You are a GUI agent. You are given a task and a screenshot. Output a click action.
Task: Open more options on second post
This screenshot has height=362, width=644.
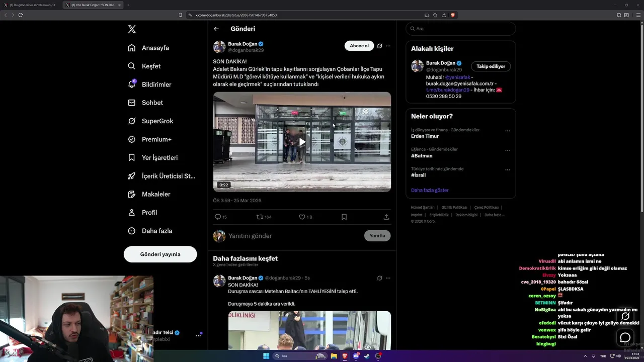pos(388,278)
